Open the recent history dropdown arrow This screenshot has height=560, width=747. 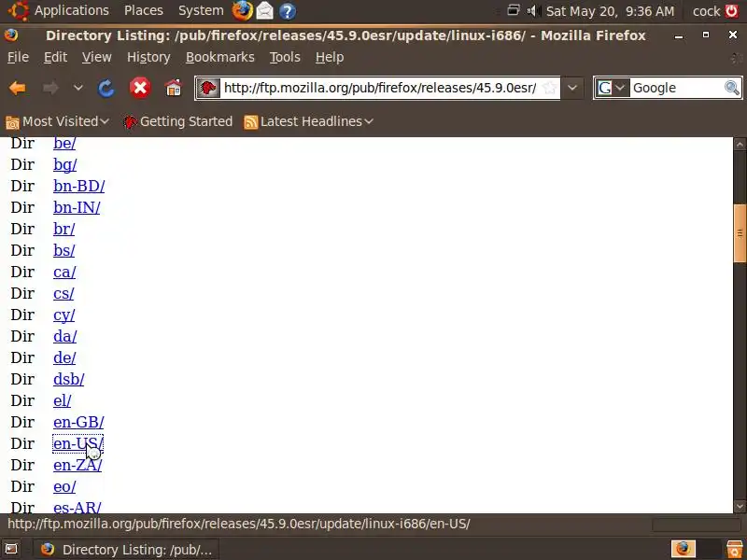click(78, 88)
